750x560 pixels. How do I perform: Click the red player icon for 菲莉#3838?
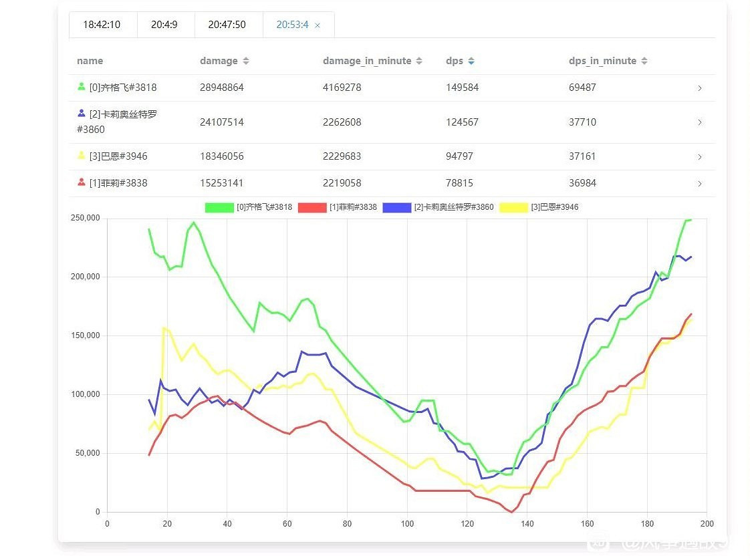pyautogui.click(x=82, y=182)
